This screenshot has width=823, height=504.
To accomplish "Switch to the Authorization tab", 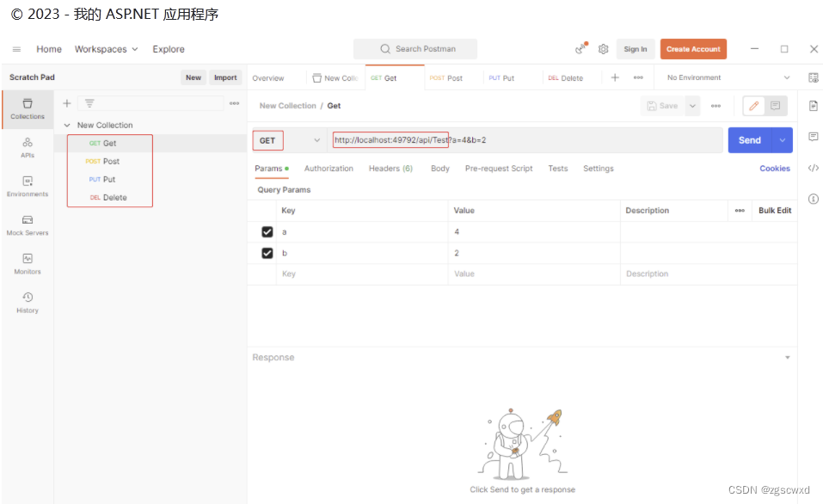I will pyautogui.click(x=329, y=169).
